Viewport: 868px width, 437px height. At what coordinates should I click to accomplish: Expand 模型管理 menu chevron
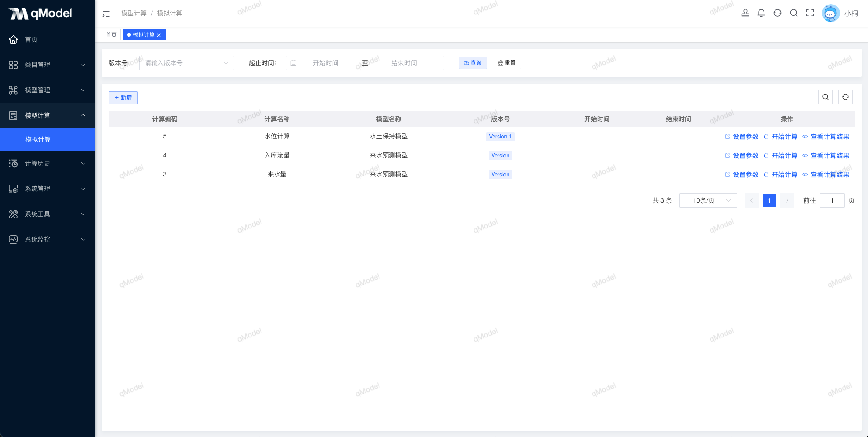pyautogui.click(x=83, y=90)
